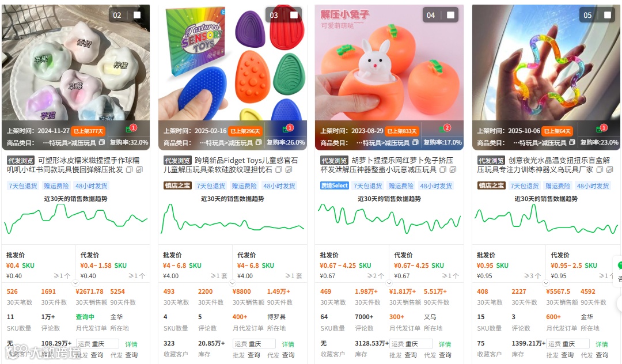Open green notification icon on product 02
The height and width of the screenshot is (364, 622).
(130, 129)
